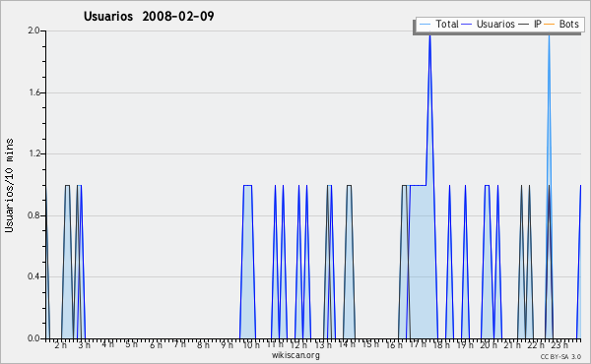
Task: Click the 23 h x-axis label
Action: 560,345
